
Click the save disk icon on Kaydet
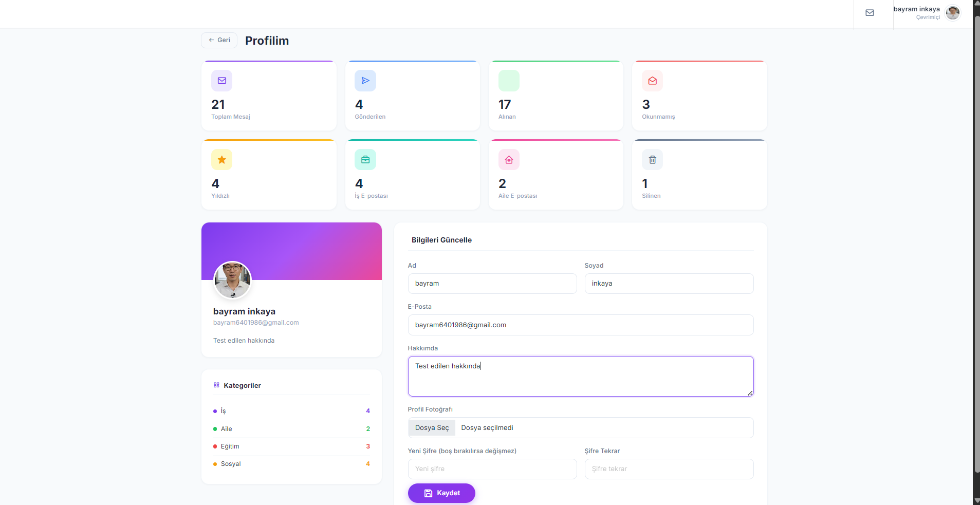(x=428, y=493)
